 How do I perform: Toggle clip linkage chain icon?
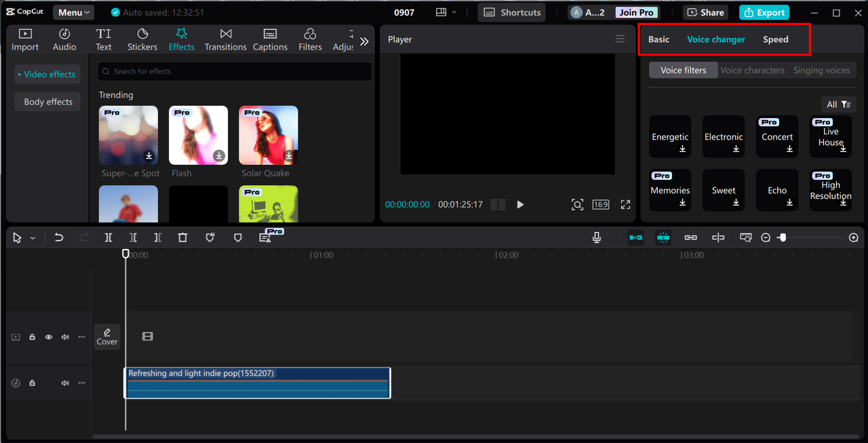click(690, 237)
